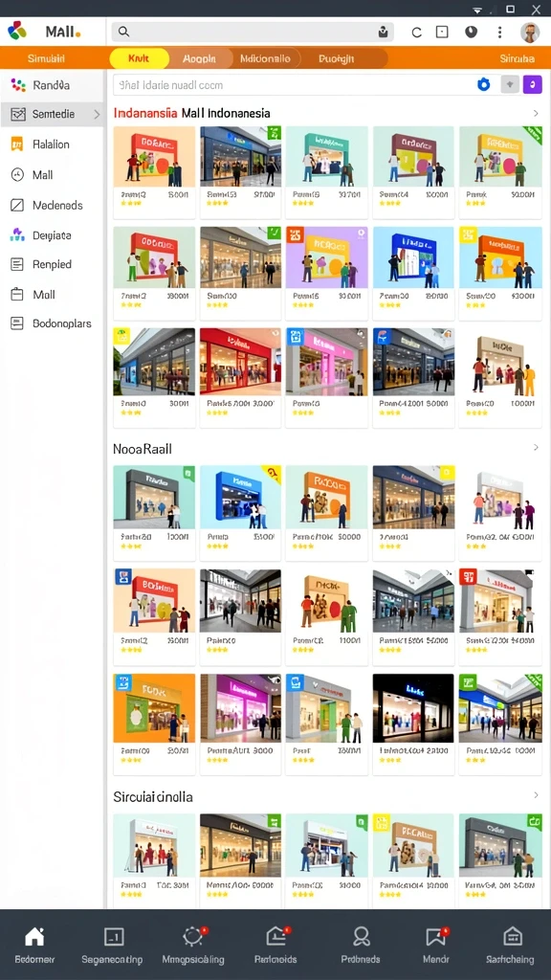551x980 pixels.
Task: Open Randla in the sidebar
Action: (x=52, y=85)
